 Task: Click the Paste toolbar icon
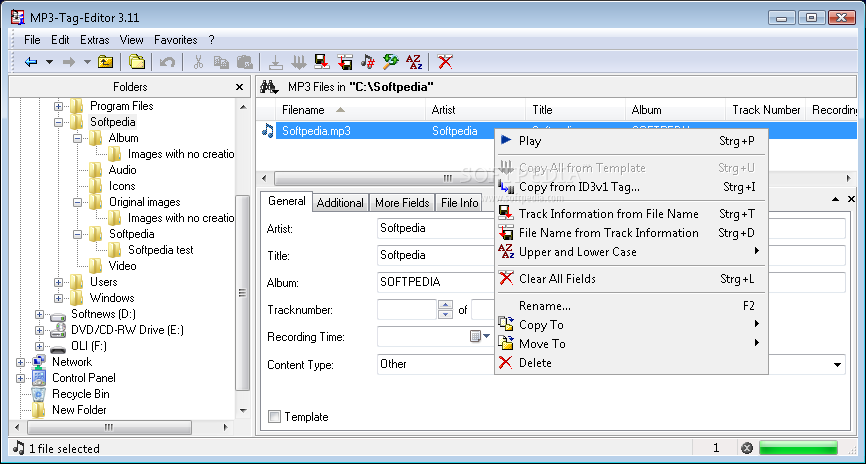click(x=244, y=62)
